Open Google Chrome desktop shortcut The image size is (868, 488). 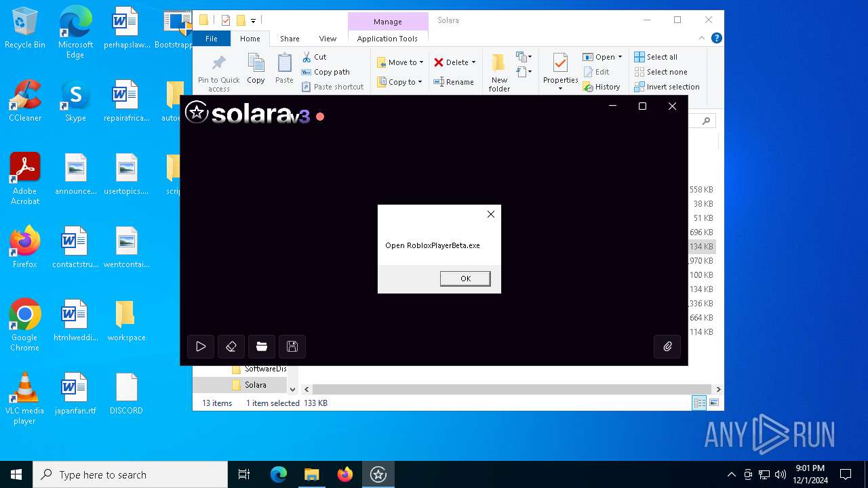(25, 325)
